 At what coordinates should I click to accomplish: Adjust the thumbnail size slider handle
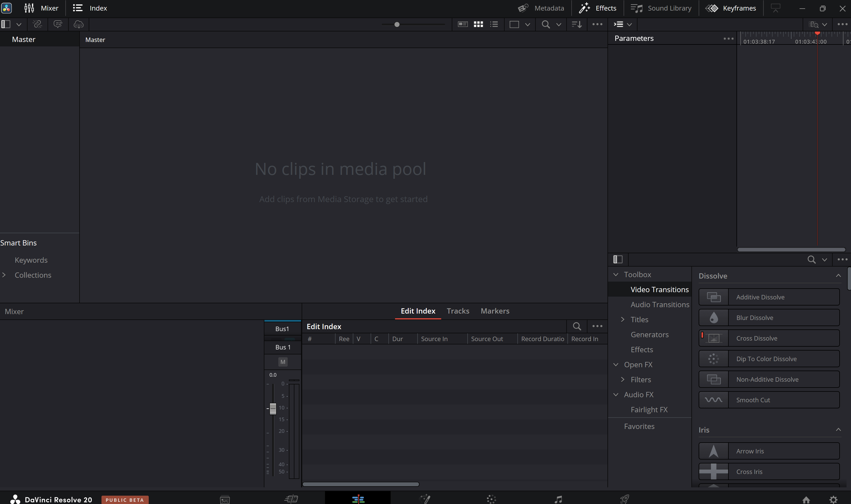tap(397, 24)
